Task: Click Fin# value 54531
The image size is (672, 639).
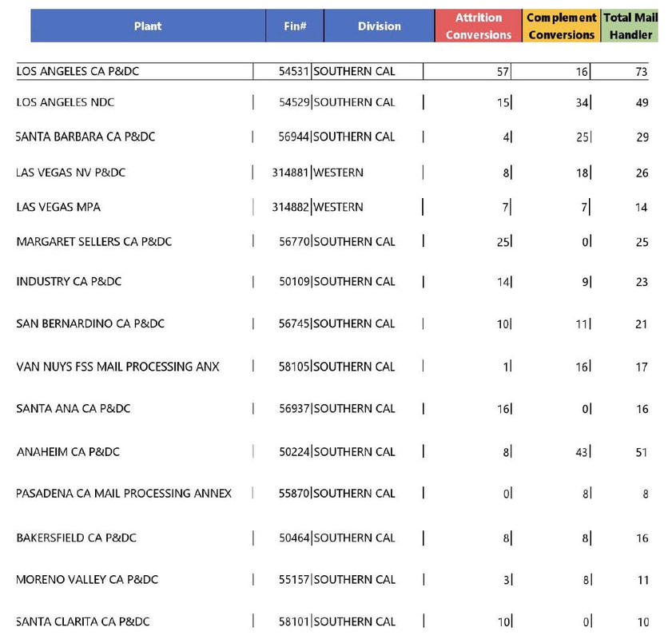Action: 294,71
